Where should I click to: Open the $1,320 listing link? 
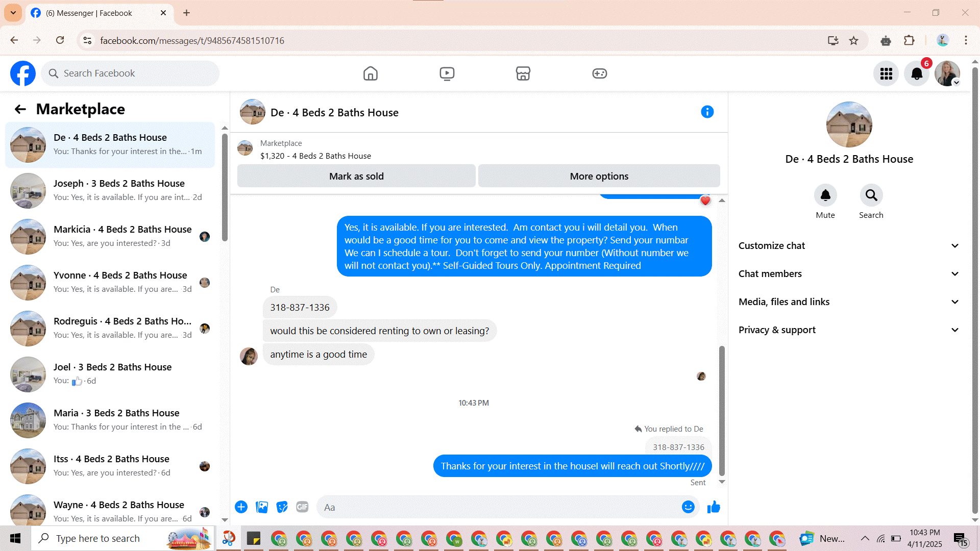(x=315, y=156)
